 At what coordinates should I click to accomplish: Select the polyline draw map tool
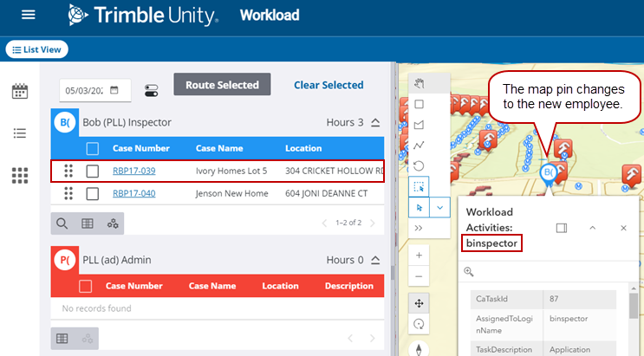tap(419, 146)
